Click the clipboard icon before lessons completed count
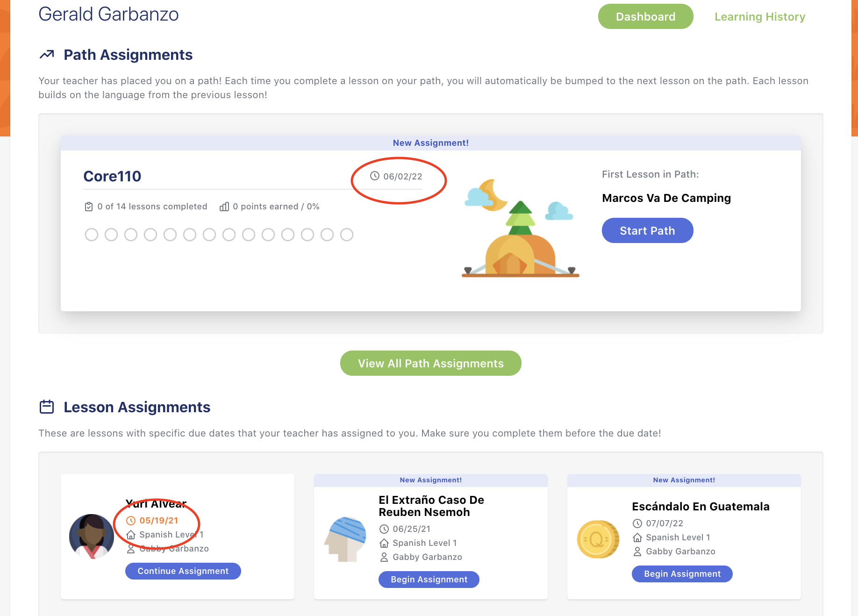This screenshot has height=616, width=858. click(x=89, y=206)
